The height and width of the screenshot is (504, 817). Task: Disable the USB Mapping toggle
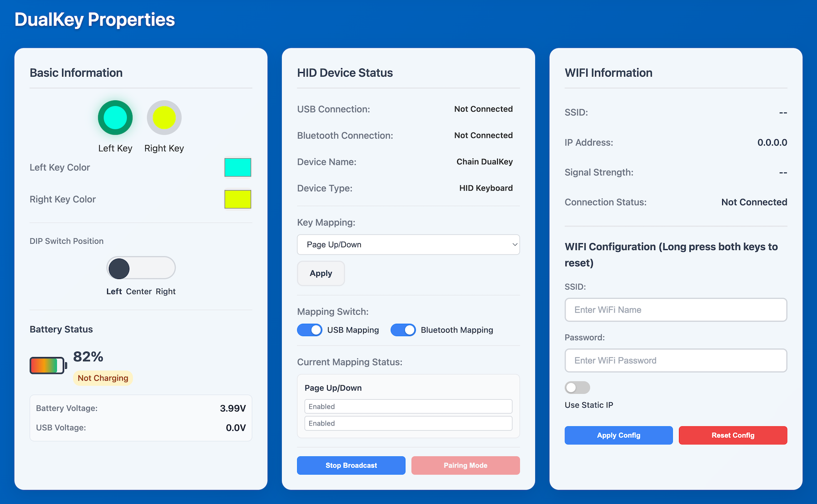pos(310,330)
